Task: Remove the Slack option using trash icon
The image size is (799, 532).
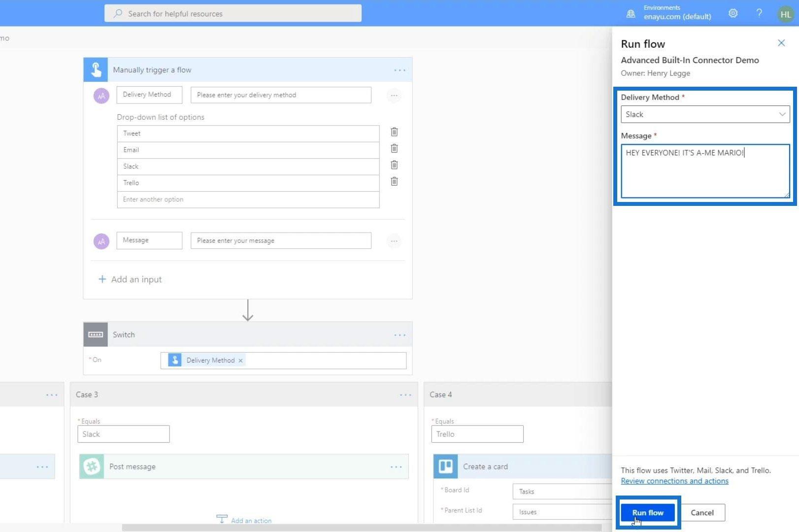Action: [x=394, y=165]
